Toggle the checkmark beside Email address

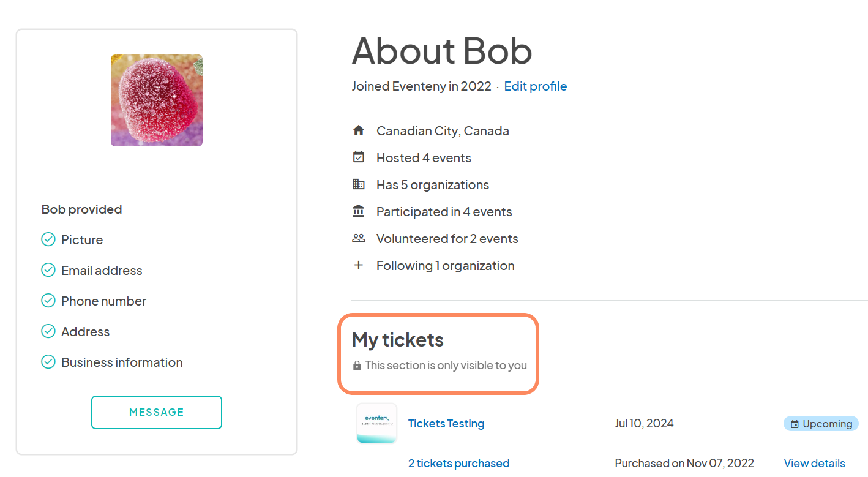tap(48, 269)
